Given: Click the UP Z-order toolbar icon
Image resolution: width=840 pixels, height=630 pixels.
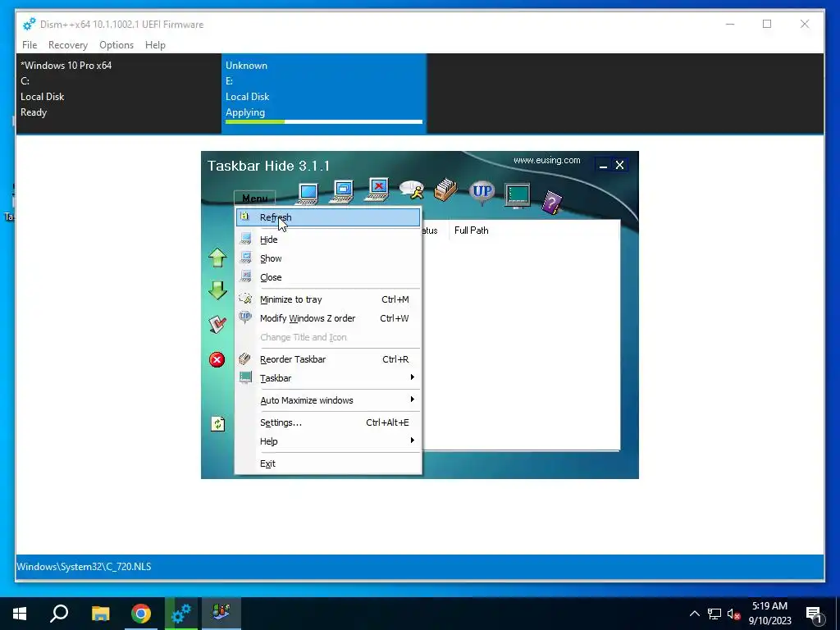Looking at the screenshot, I should (482, 192).
